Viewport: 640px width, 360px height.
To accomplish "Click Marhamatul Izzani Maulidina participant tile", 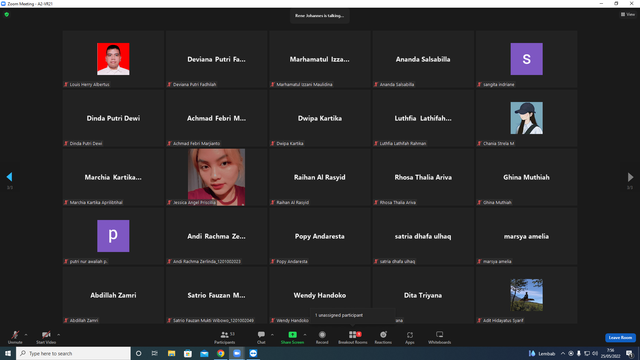I will [320, 59].
